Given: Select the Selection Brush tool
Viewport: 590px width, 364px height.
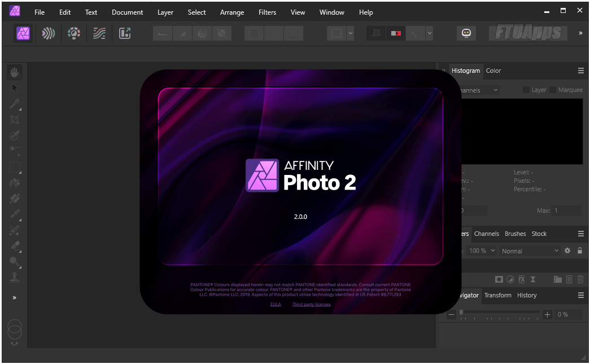Looking at the screenshot, I should (15, 135).
